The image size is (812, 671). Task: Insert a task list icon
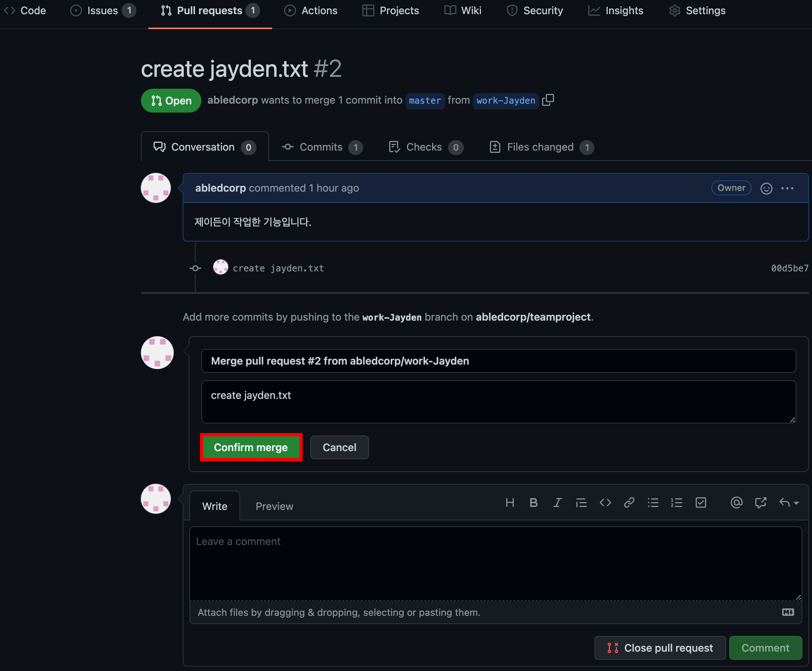[x=701, y=503]
